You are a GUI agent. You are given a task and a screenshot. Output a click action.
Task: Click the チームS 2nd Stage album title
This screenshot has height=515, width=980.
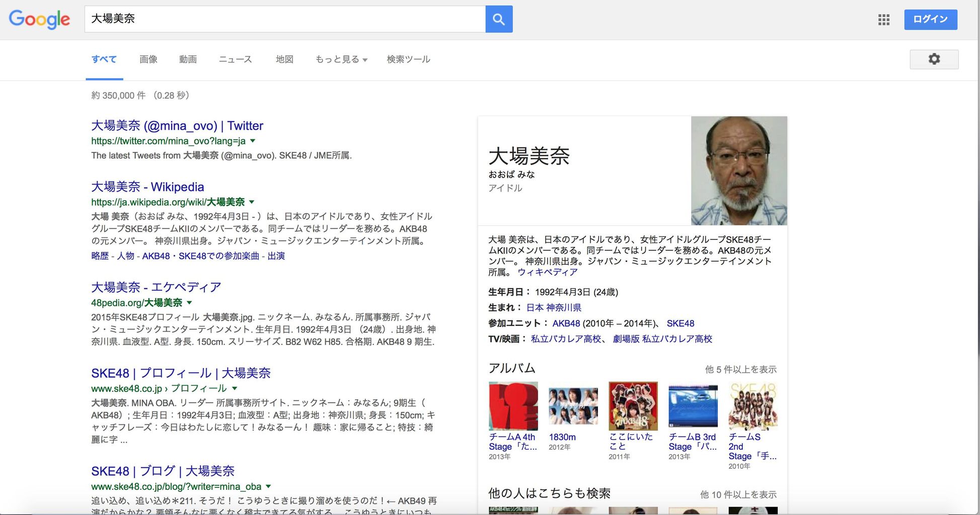753,447
